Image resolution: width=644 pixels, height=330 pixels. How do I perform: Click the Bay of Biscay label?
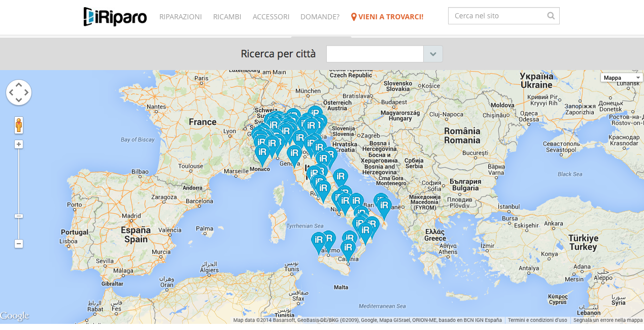click(138, 140)
